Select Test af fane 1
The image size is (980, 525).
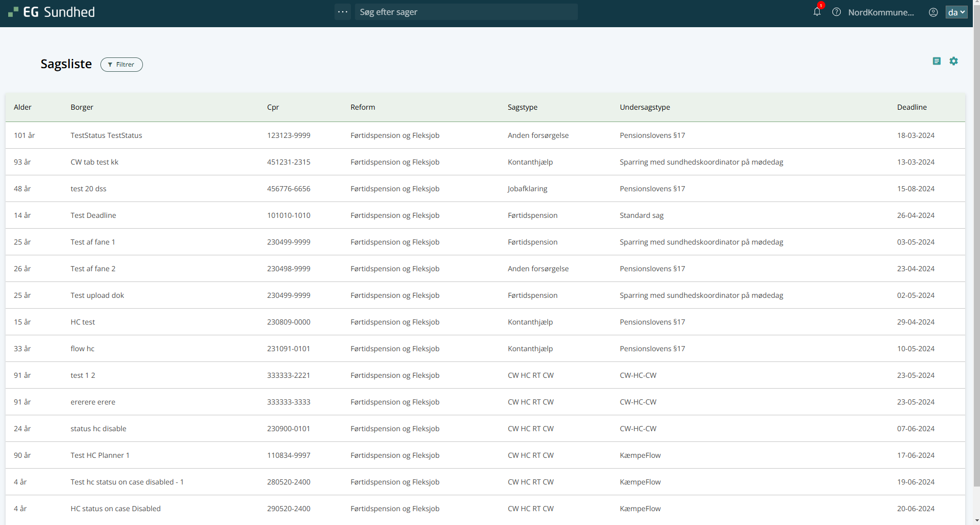click(x=93, y=242)
